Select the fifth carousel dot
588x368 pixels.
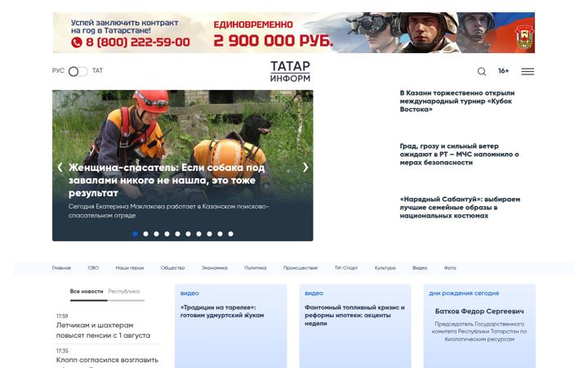177,234
